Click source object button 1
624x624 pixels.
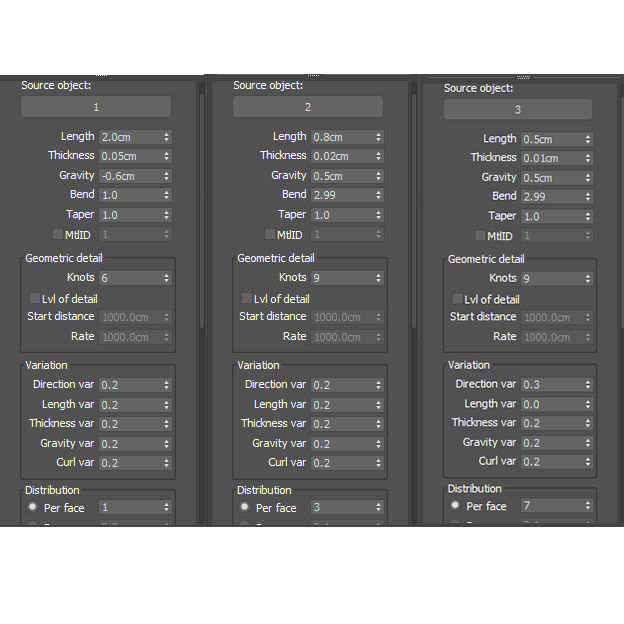(x=96, y=107)
